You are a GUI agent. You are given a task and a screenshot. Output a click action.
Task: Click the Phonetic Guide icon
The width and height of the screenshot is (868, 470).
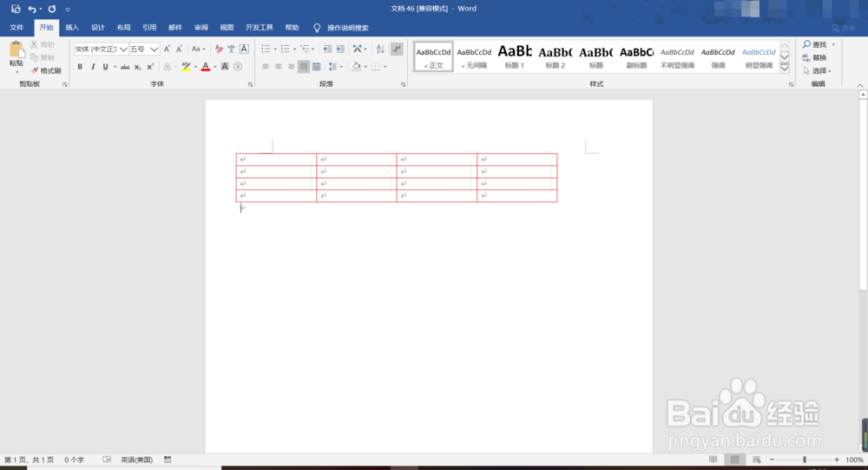[232, 50]
